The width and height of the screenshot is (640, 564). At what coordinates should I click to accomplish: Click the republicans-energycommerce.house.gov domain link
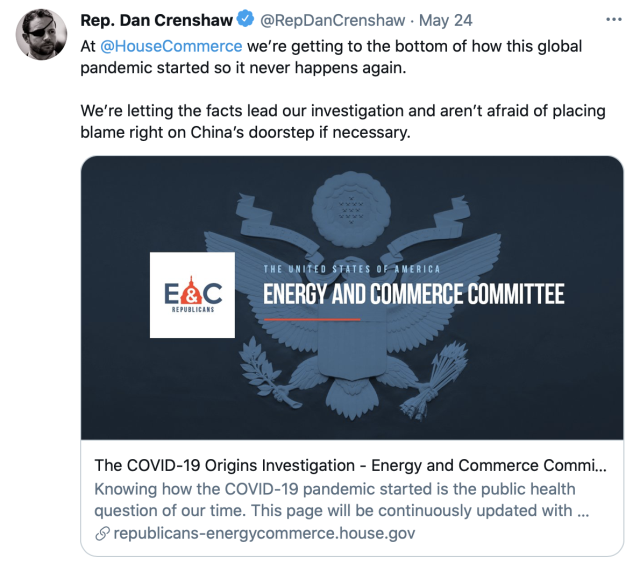pos(265,533)
